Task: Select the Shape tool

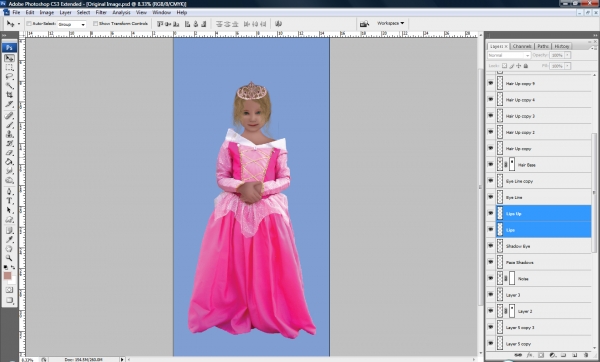Action: (x=9, y=219)
